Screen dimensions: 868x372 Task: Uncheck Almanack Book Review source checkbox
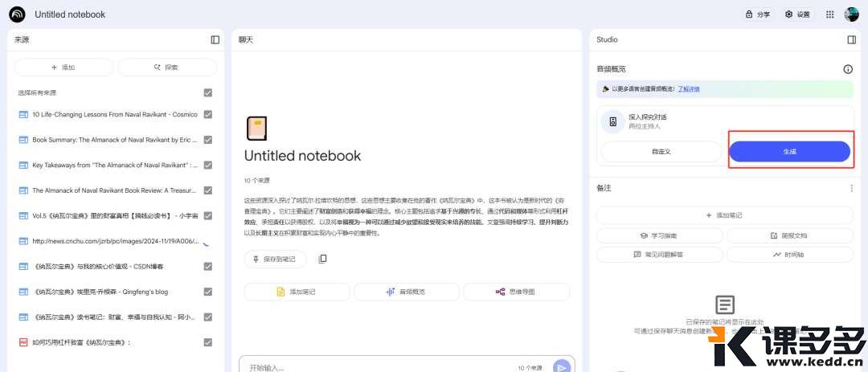(207, 190)
